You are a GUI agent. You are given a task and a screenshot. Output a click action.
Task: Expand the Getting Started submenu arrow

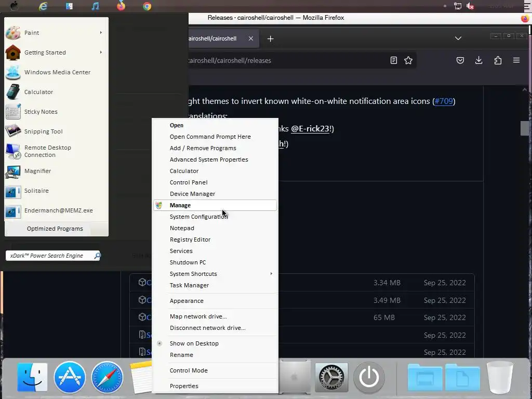pyautogui.click(x=101, y=52)
